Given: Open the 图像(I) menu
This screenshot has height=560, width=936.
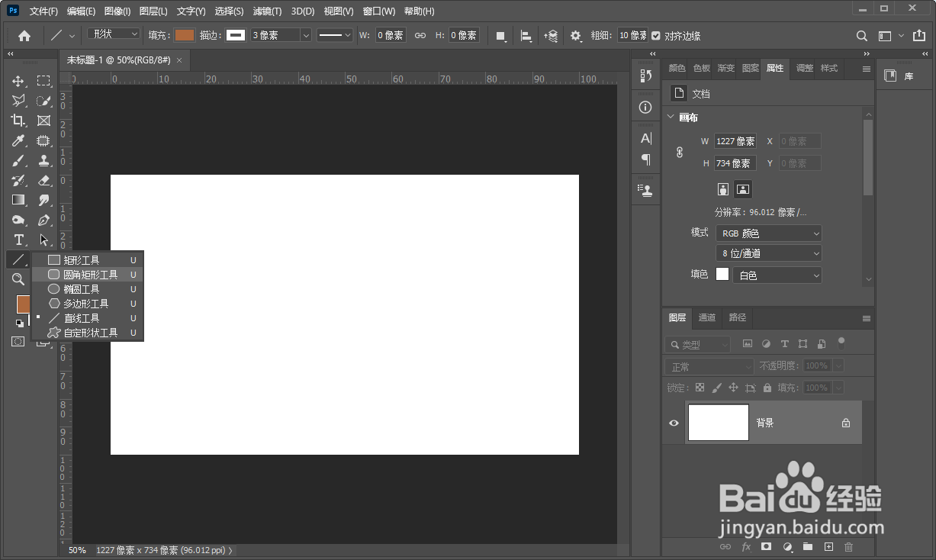Looking at the screenshot, I should coord(117,11).
